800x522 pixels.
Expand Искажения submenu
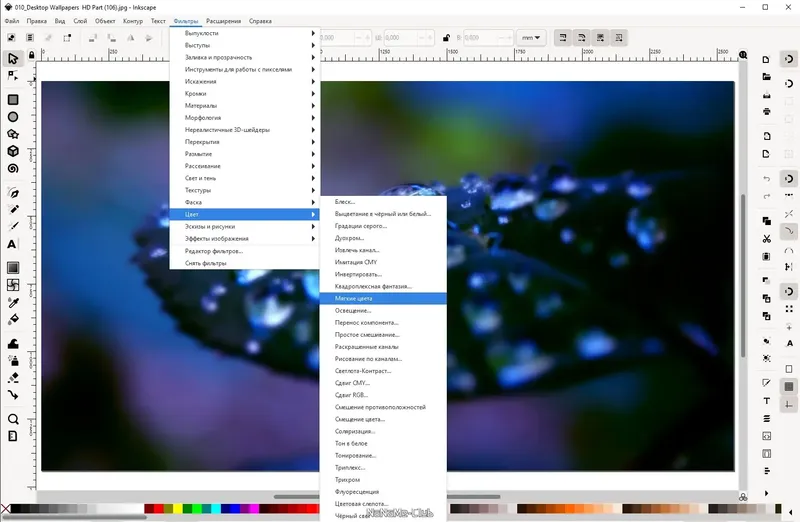[244, 82]
